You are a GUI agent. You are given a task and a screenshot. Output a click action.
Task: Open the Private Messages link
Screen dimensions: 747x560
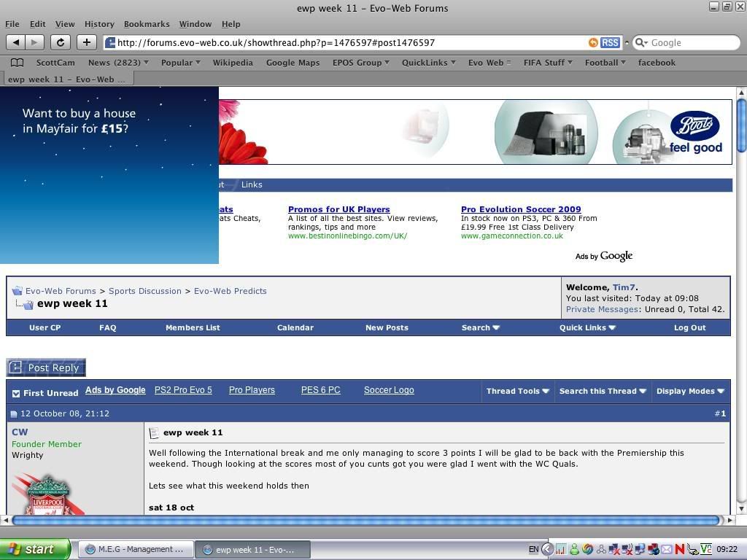(602, 309)
